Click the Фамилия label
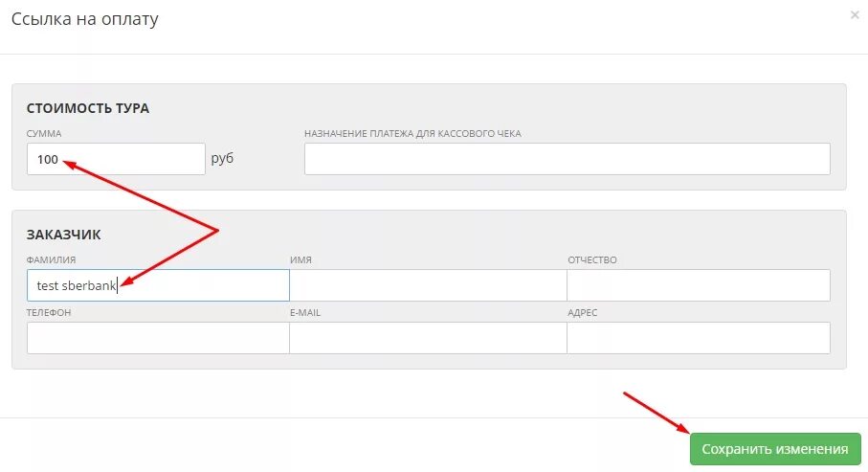Screen dimensions: 868x472 (x=51, y=259)
